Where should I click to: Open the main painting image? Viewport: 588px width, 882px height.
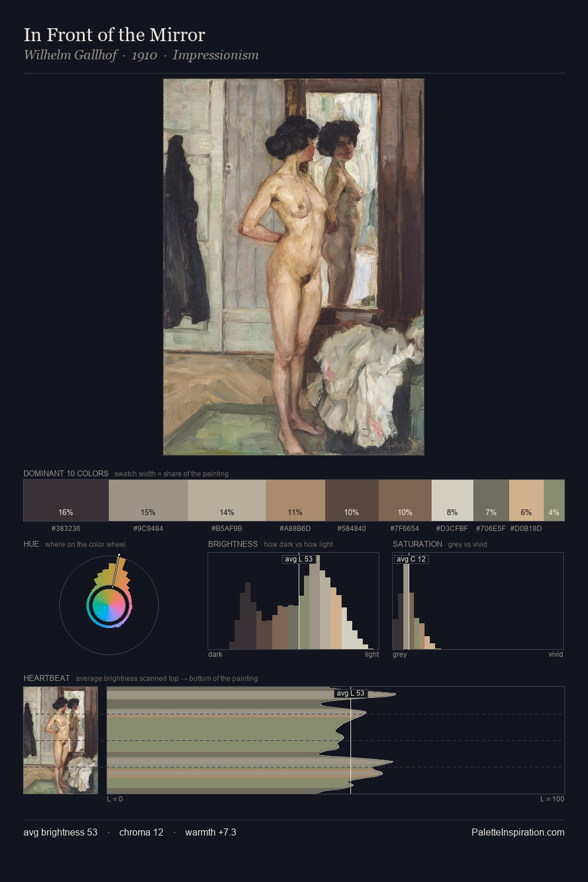pos(293,267)
